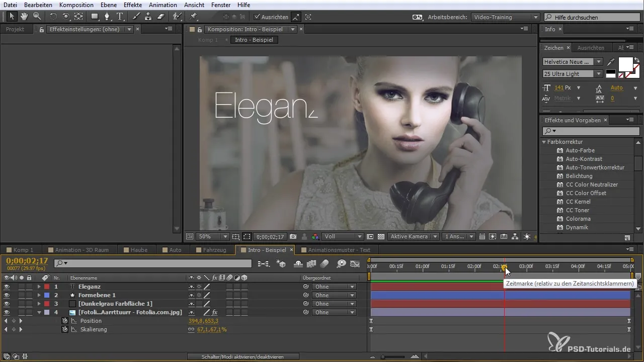
Task: Open the 50% zoom level dropdown
Action: [x=212, y=236]
